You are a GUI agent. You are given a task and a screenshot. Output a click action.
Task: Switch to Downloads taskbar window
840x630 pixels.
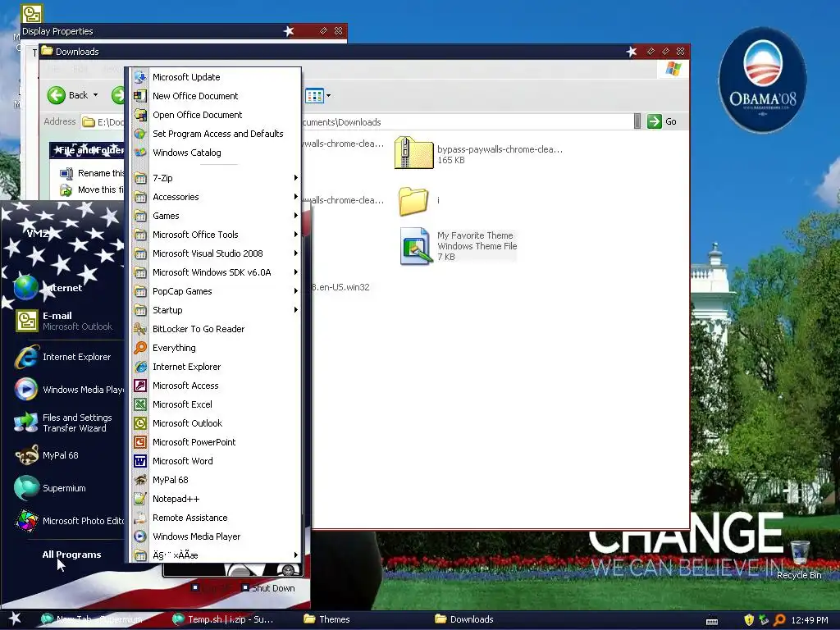pos(464,619)
